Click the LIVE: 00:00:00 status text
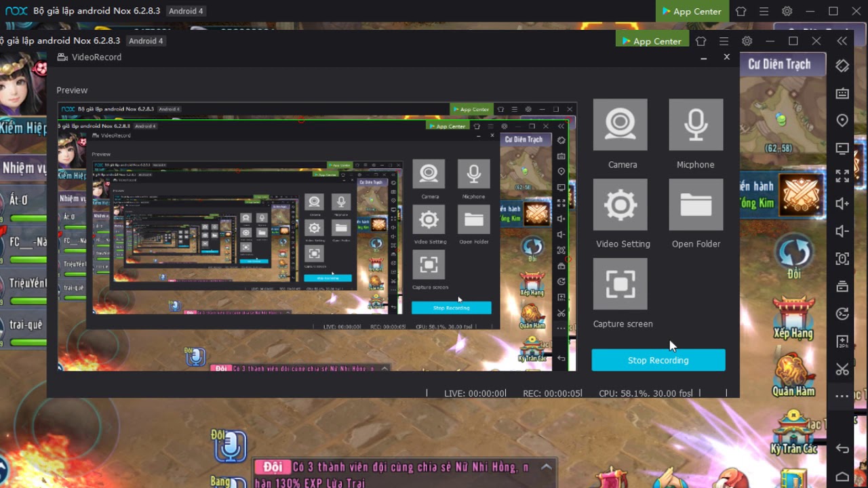The height and width of the screenshot is (488, 868). pos(475,393)
